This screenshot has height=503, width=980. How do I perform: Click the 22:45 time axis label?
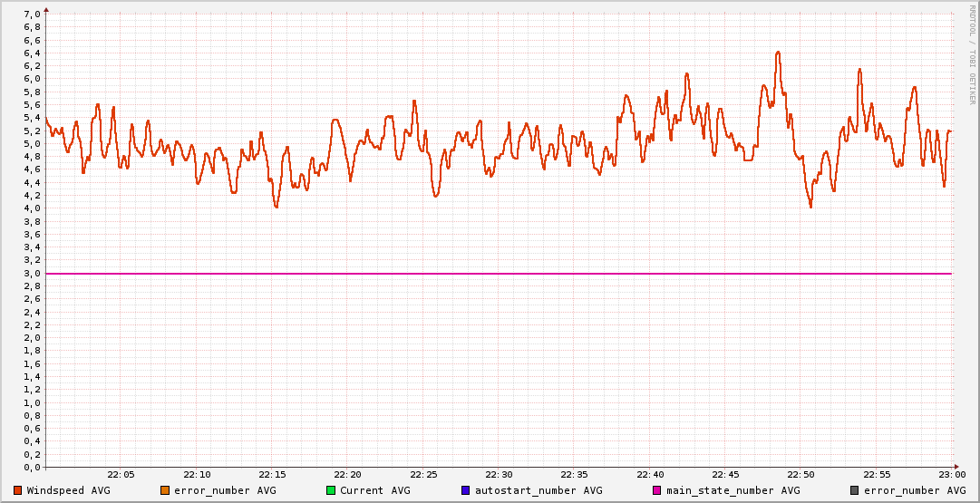click(725, 475)
